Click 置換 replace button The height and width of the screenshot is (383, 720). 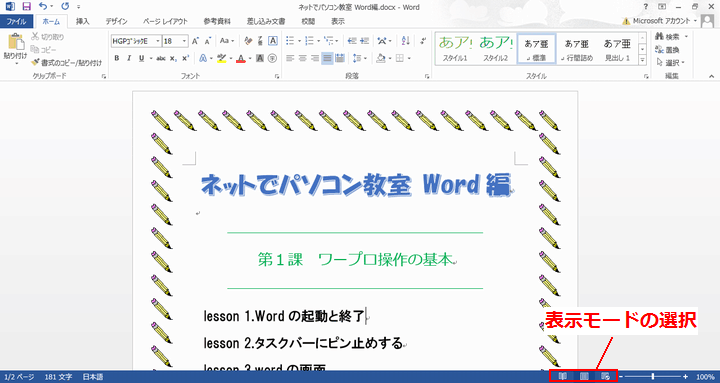point(668,50)
